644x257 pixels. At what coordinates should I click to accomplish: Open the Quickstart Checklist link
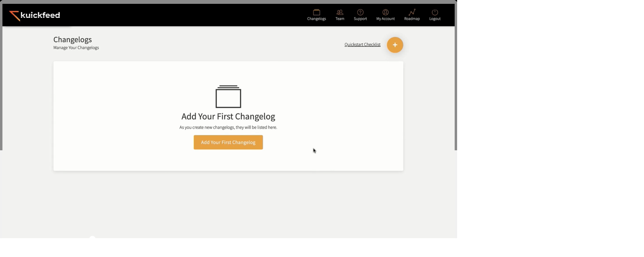pyautogui.click(x=362, y=45)
